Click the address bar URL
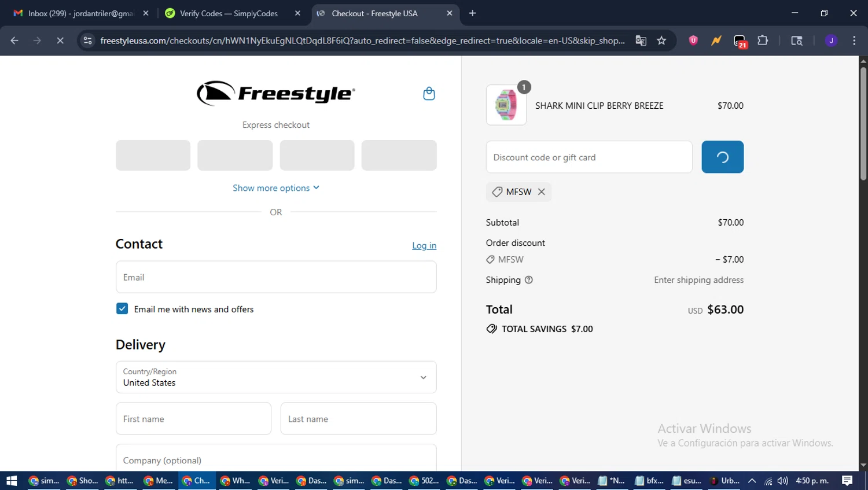 pyautogui.click(x=362, y=40)
